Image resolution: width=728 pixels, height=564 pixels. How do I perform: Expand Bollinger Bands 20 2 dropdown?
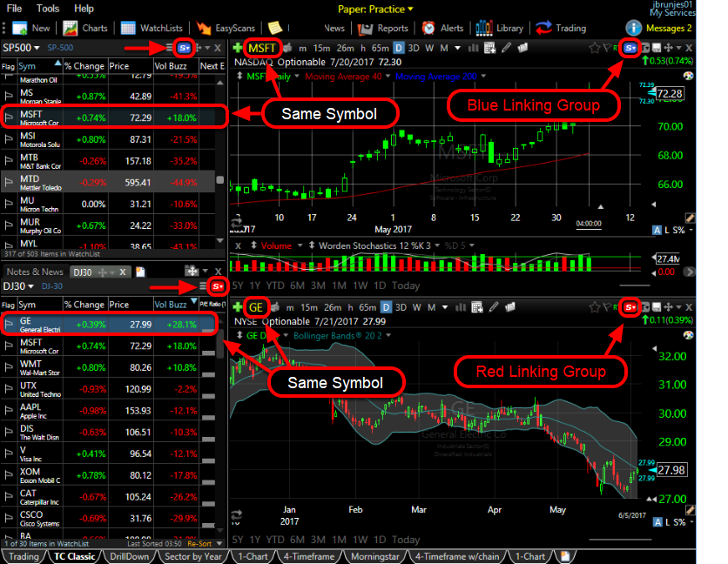pos(388,335)
